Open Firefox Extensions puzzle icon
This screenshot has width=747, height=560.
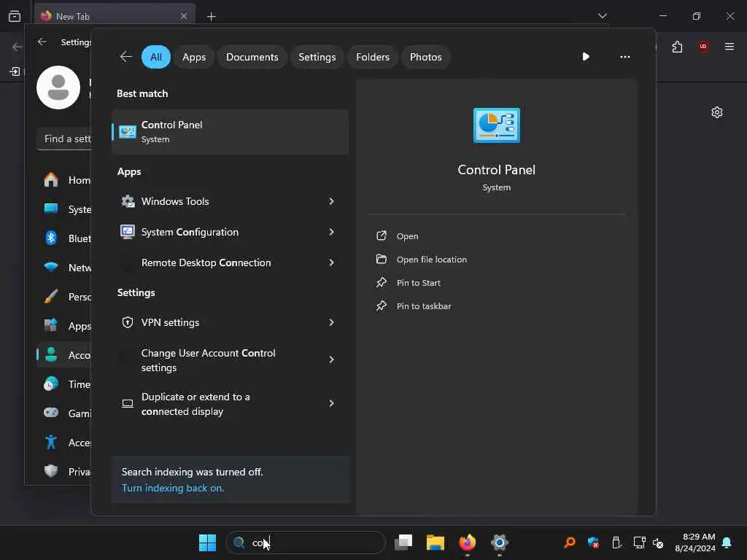coord(677,47)
